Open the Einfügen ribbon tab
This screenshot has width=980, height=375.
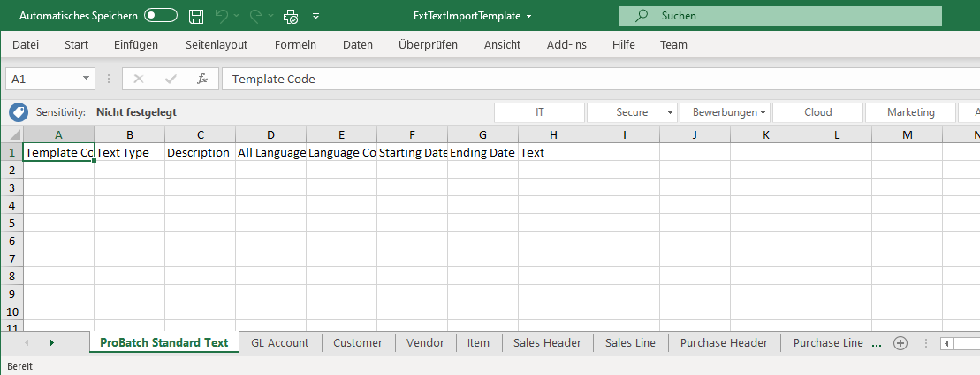[x=135, y=44]
